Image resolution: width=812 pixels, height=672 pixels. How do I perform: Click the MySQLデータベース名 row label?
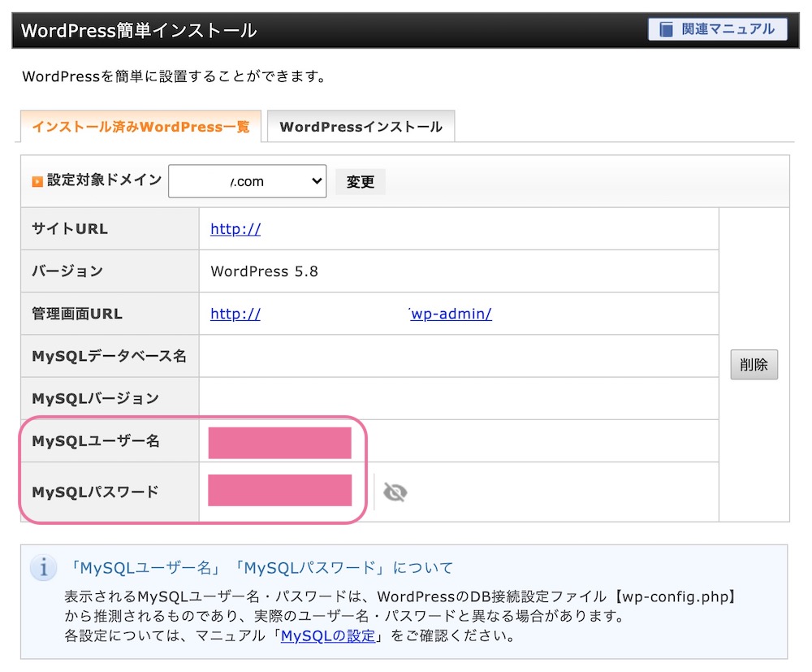[x=109, y=356]
